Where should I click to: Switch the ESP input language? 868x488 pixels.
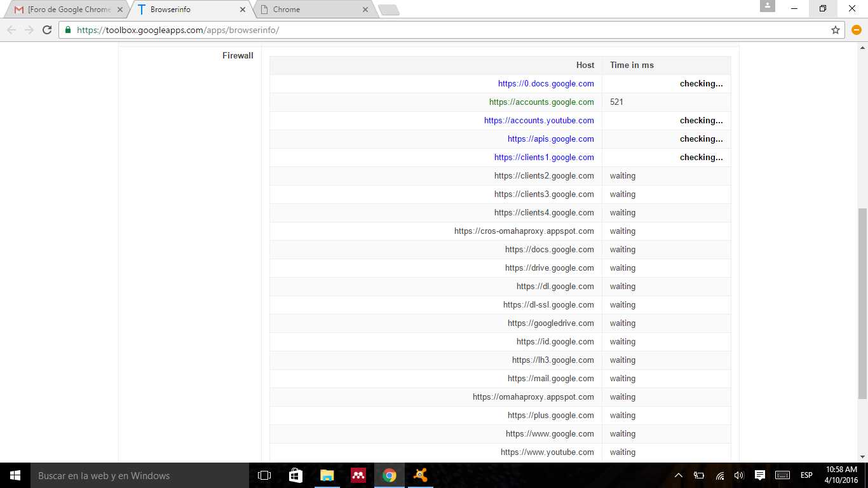(806, 475)
